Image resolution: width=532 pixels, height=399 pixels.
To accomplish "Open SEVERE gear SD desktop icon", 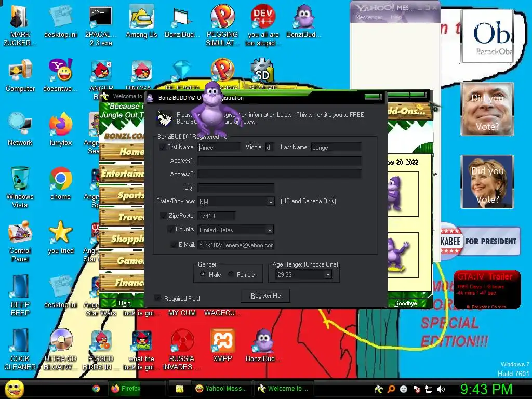I will pos(263,74).
